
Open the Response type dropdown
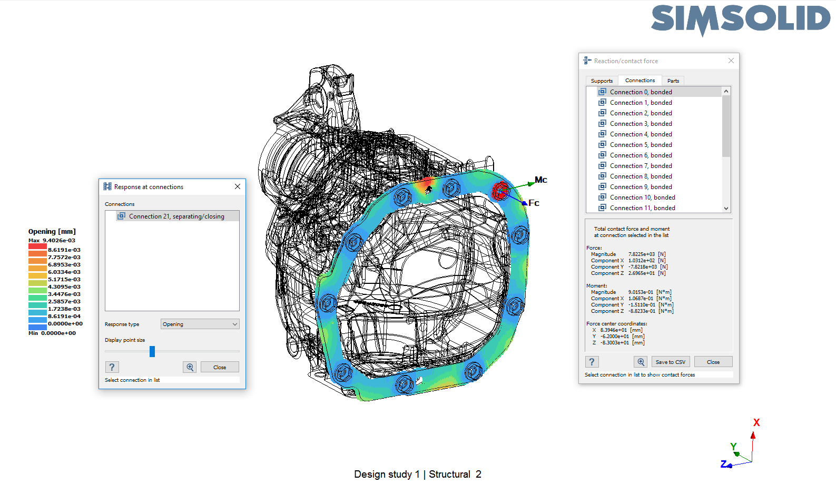pyautogui.click(x=200, y=324)
